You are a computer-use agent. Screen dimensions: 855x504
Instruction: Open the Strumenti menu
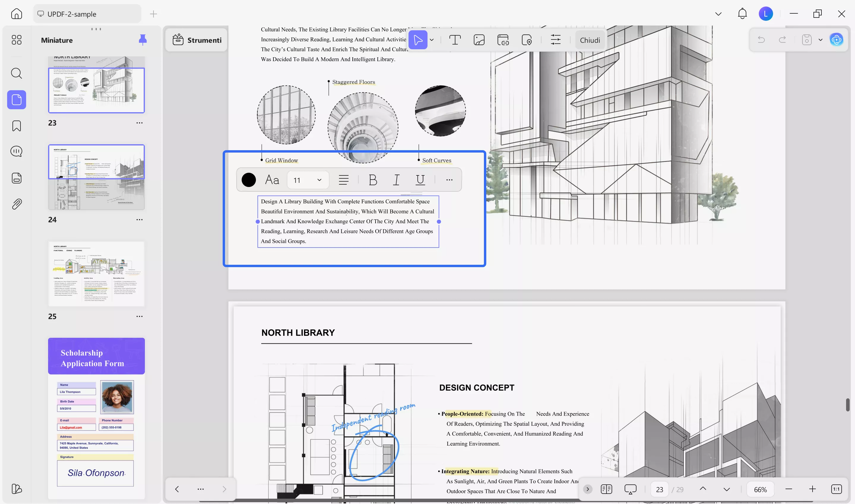(x=196, y=40)
